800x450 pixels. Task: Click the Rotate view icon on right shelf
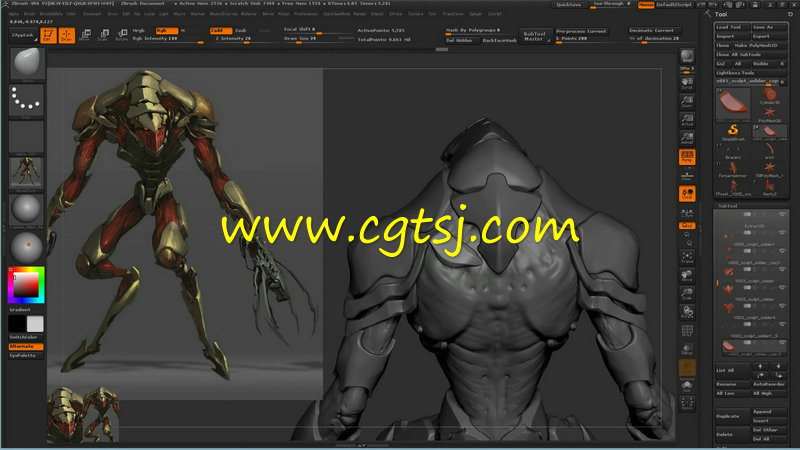tap(687, 312)
